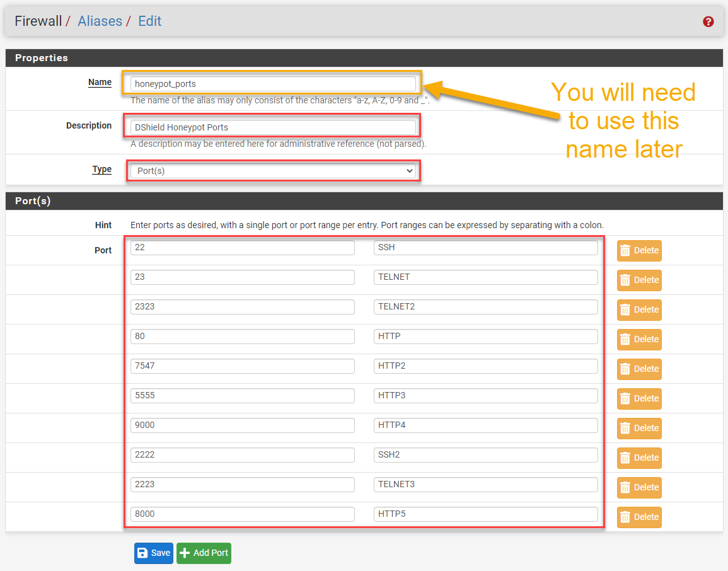The image size is (728, 571).
Task: Delete the HTTP4 port 9000 entry
Action: tap(639, 428)
